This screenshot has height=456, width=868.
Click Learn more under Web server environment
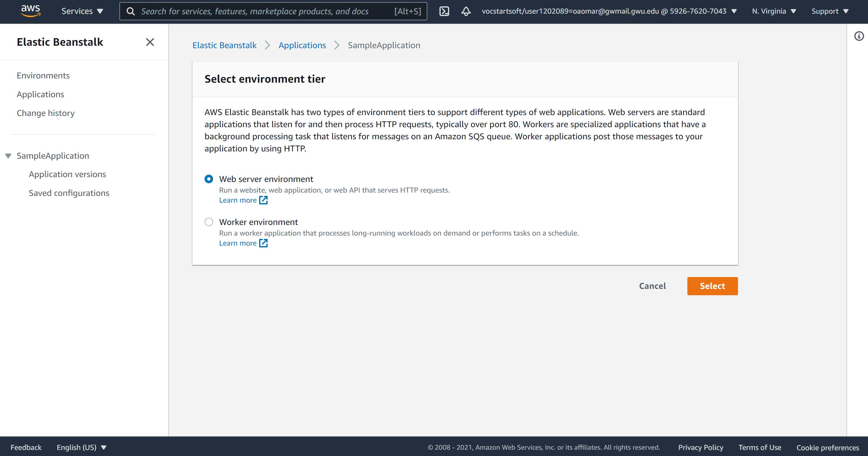(238, 200)
